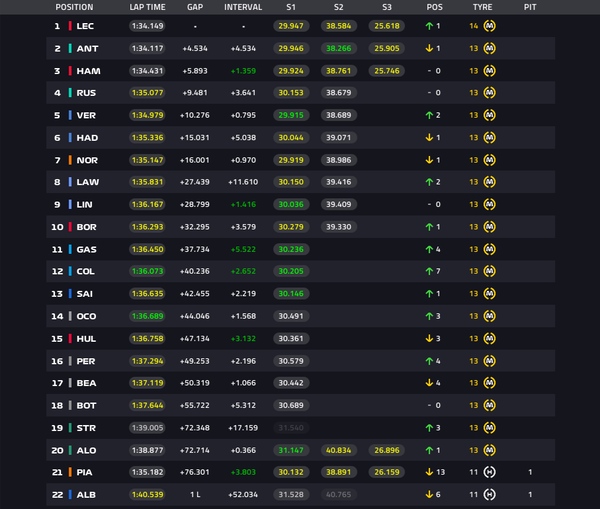Screen dimensions: 600x509
Task: Click STR's faded S1 time pill
Action: (291, 428)
